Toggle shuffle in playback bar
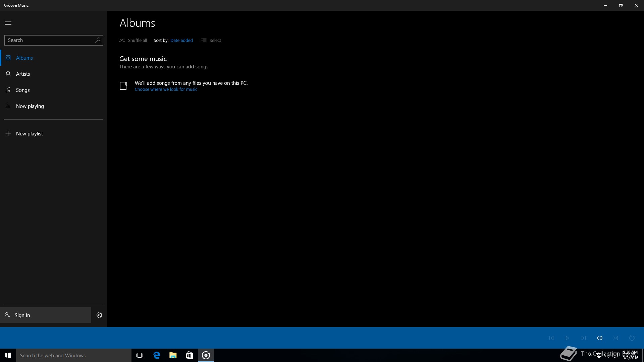644x362 pixels. tap(616, 338)
